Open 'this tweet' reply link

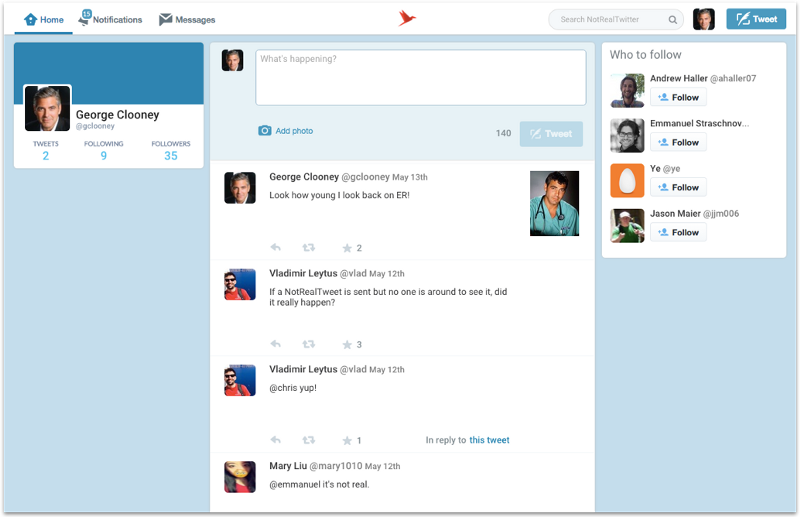pos(489,440)
